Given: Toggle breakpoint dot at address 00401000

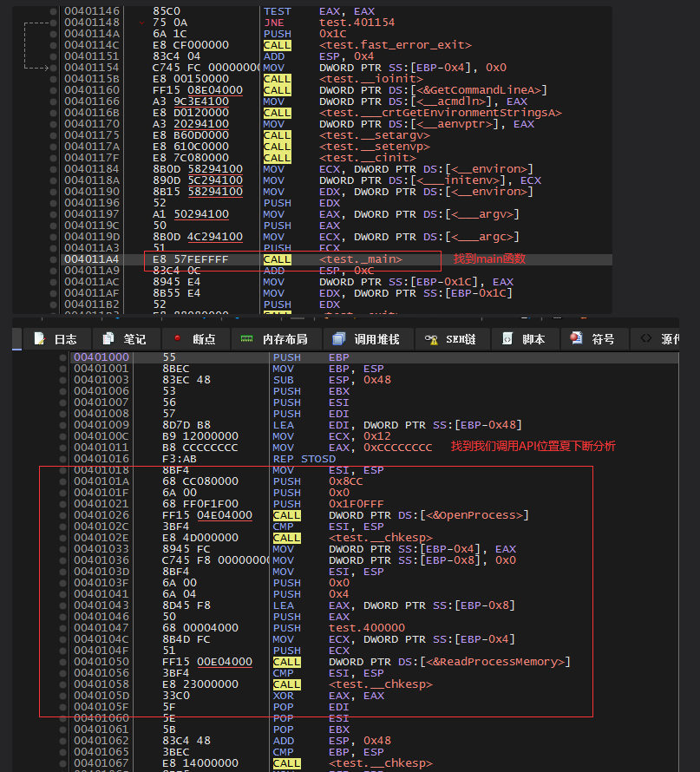Looking at the screenshot, I should click(x=62, y=357).
